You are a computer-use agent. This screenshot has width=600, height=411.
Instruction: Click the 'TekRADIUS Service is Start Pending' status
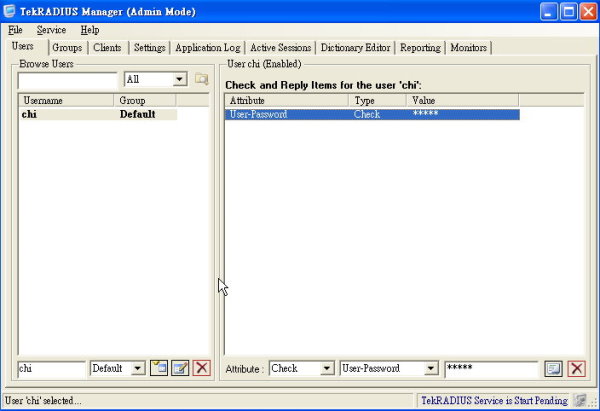click(x=494, y=401)
